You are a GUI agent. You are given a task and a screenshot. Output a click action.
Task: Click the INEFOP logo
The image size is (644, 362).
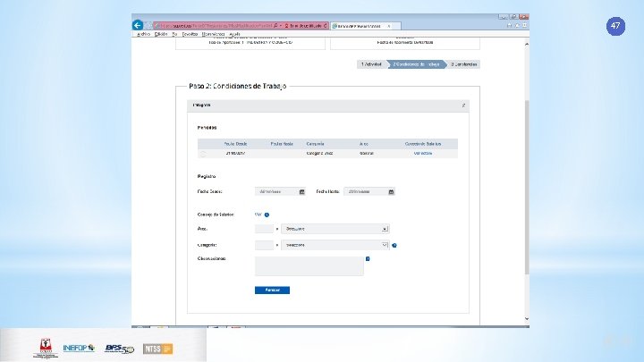click(x=79, y=348)
